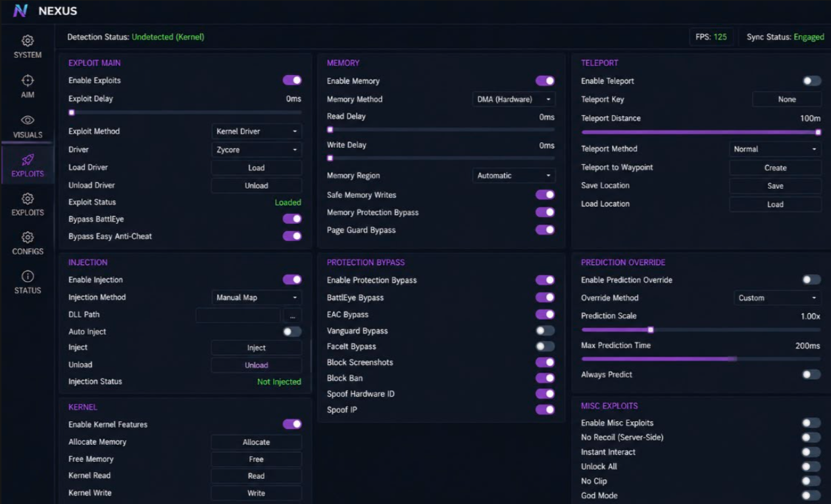
Task: Open the Visuals eye icon
Action: [x=28, y=120]
